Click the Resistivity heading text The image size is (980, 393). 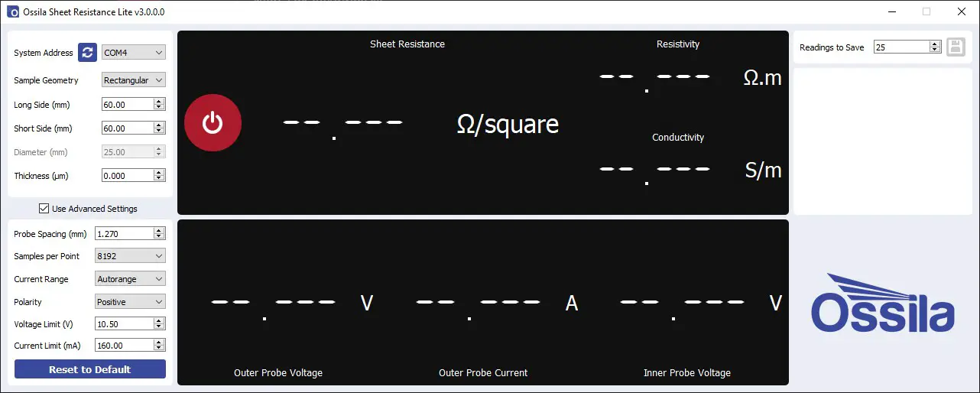pos(678,44)
